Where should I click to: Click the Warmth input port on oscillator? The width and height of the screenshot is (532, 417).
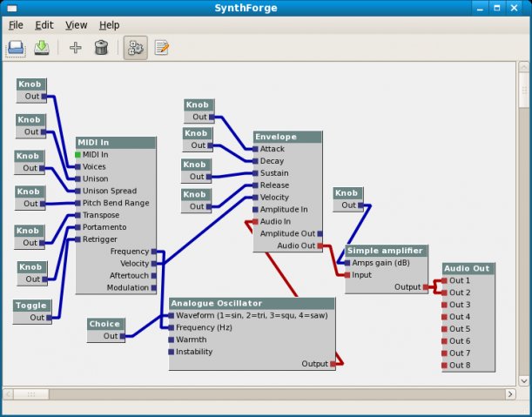pyautogui.click(x=172, y=340)
